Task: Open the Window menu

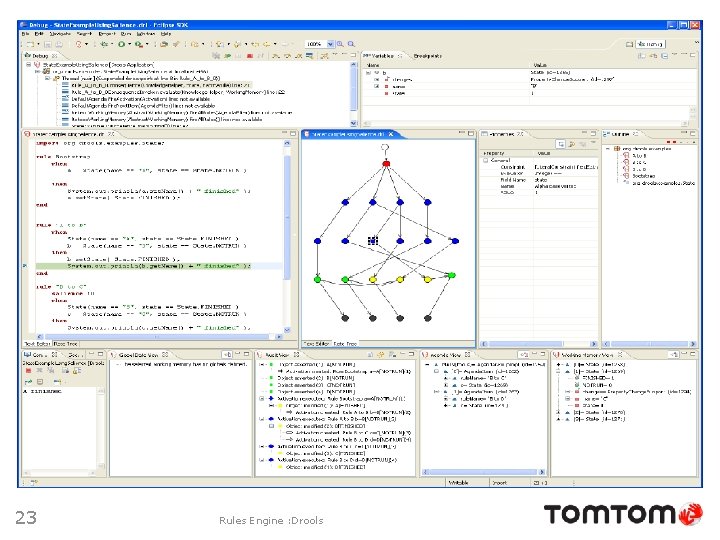Action: (146, 34)
